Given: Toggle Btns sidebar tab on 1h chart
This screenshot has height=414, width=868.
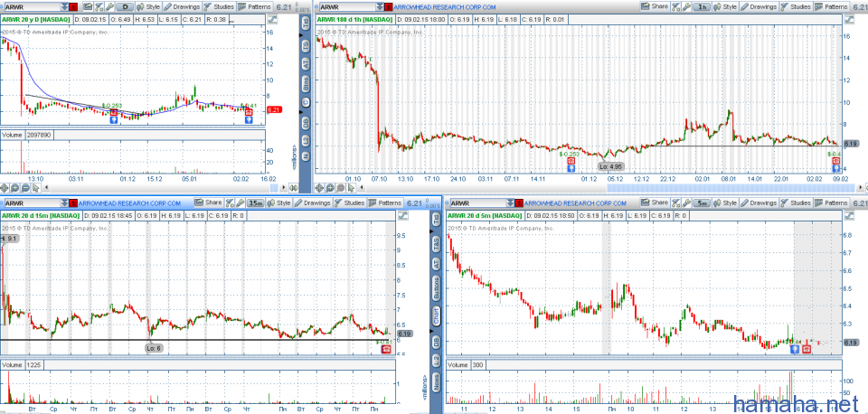Looking at the screenshot, I should [305, 84].
